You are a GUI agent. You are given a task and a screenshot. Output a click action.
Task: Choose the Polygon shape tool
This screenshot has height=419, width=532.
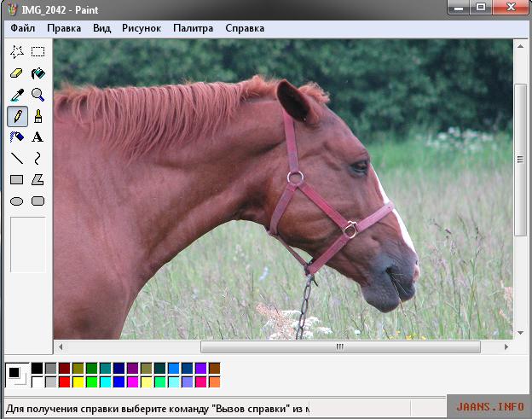point(38,179)
